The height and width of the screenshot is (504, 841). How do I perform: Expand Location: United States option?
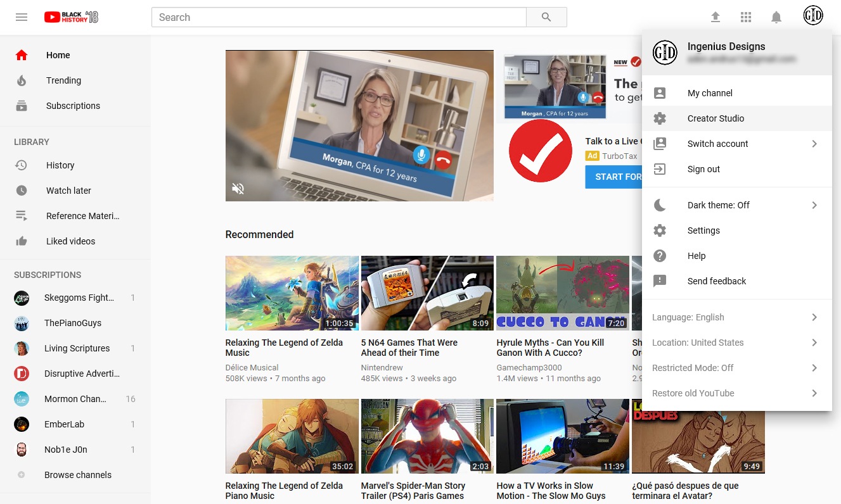[x=698, y=343]
